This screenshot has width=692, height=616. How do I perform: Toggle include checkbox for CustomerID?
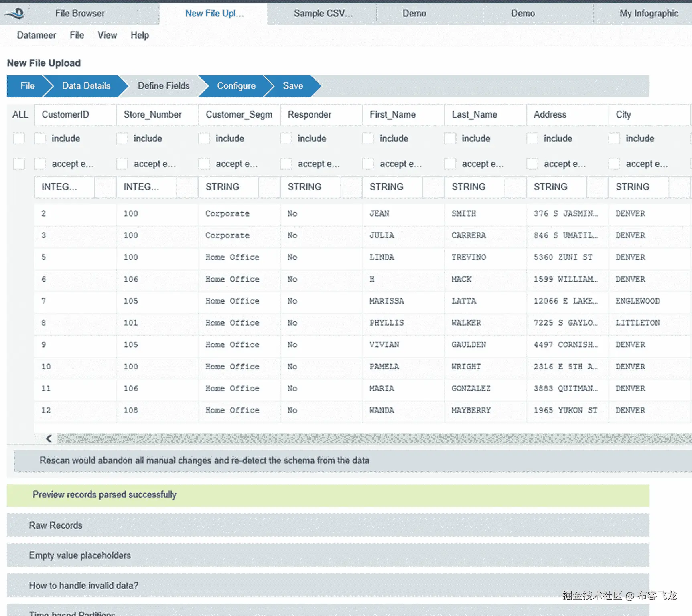(40, 139)
